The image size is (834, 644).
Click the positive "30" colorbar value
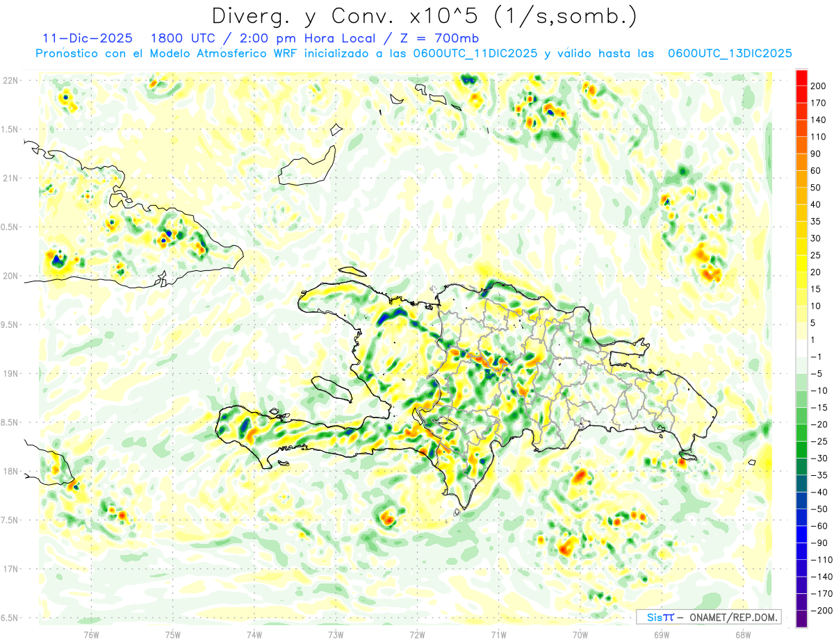tap(817, 238)
